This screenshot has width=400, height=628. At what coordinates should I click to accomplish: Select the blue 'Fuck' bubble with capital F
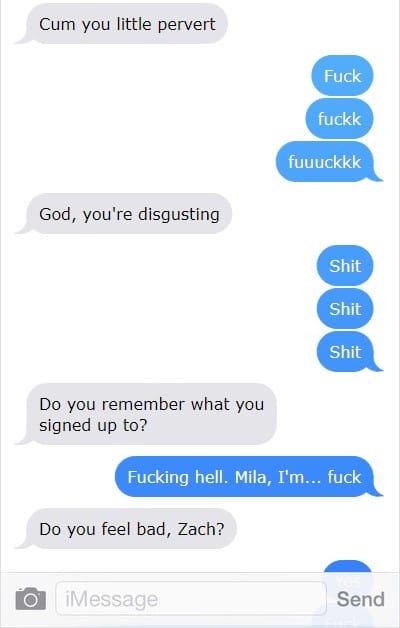(342, 76)
